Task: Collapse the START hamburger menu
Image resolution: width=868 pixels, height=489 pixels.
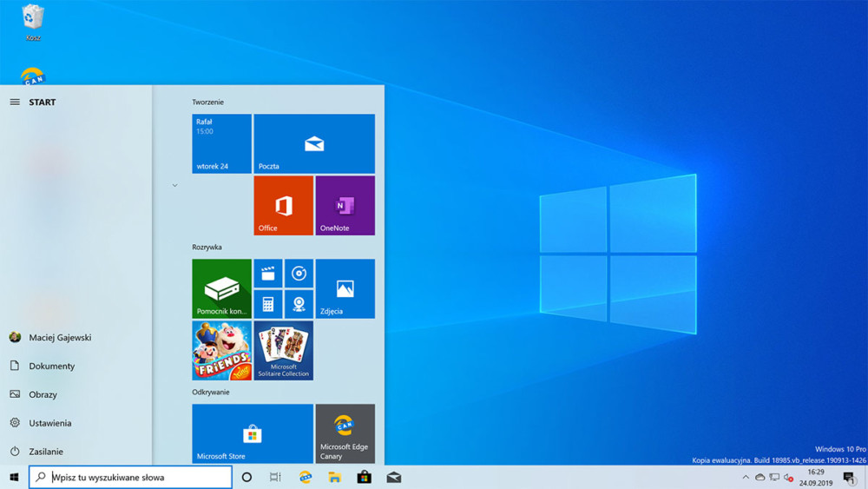Action: click(15, 102)
